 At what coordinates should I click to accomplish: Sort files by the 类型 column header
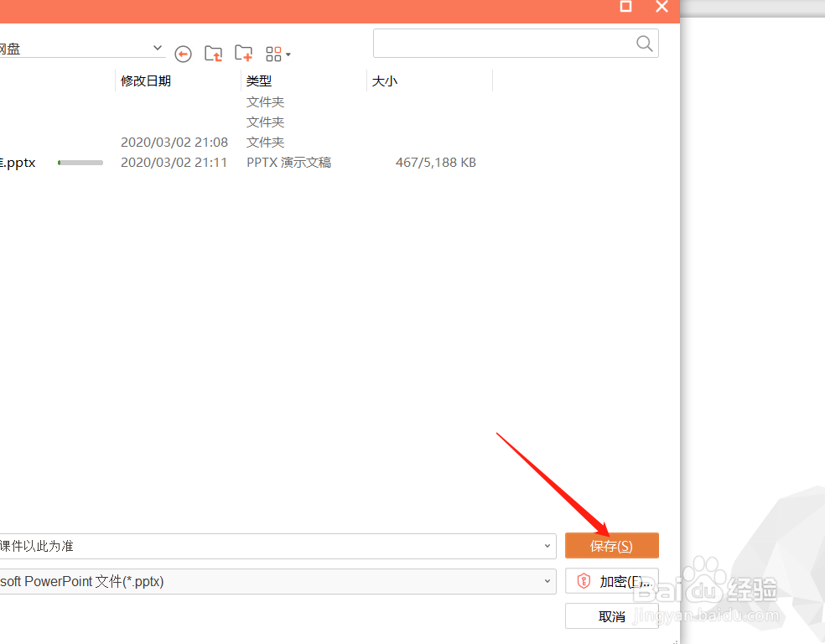259,80
